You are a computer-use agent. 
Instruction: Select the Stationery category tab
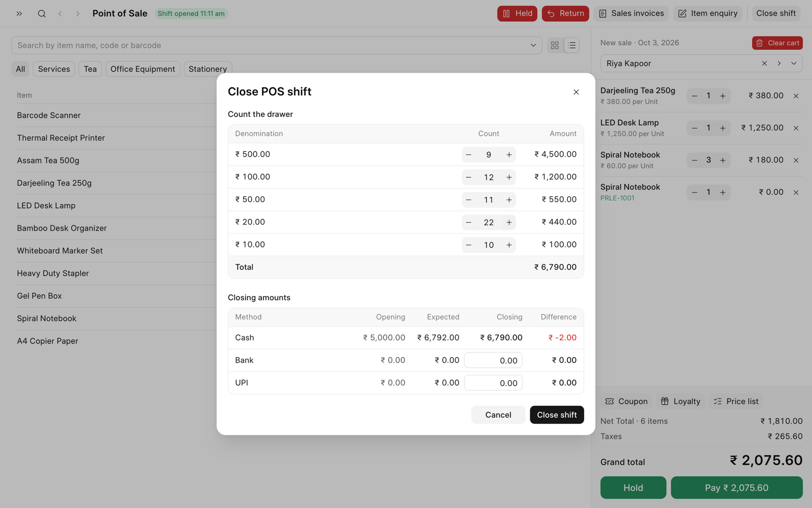click(x=208, y=69)
